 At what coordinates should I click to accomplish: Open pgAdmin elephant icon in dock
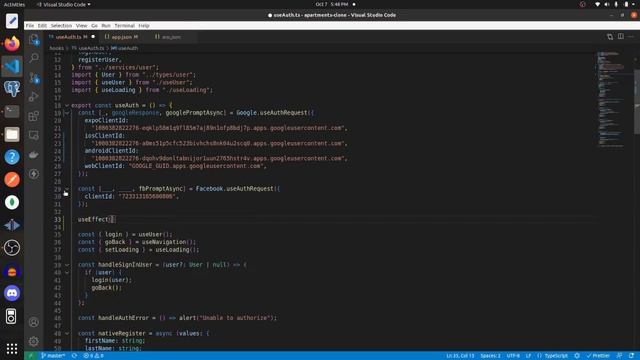12,89
